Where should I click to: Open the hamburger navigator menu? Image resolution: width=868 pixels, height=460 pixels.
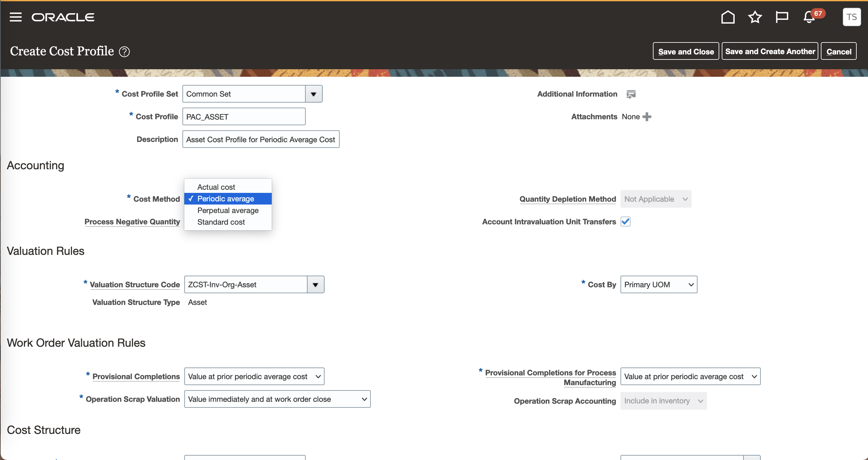click(x=15, y=17)
